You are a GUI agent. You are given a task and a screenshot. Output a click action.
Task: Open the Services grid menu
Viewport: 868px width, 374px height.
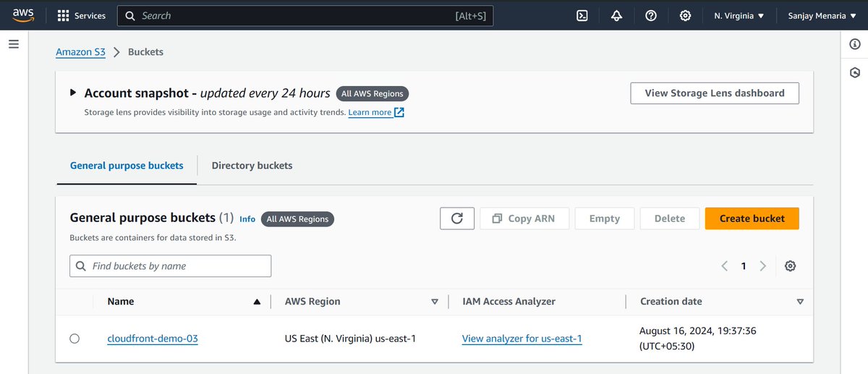[81, 15]
